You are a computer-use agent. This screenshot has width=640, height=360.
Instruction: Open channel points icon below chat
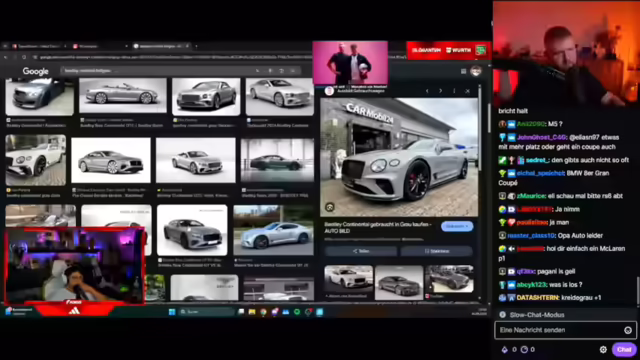(524, 349)
